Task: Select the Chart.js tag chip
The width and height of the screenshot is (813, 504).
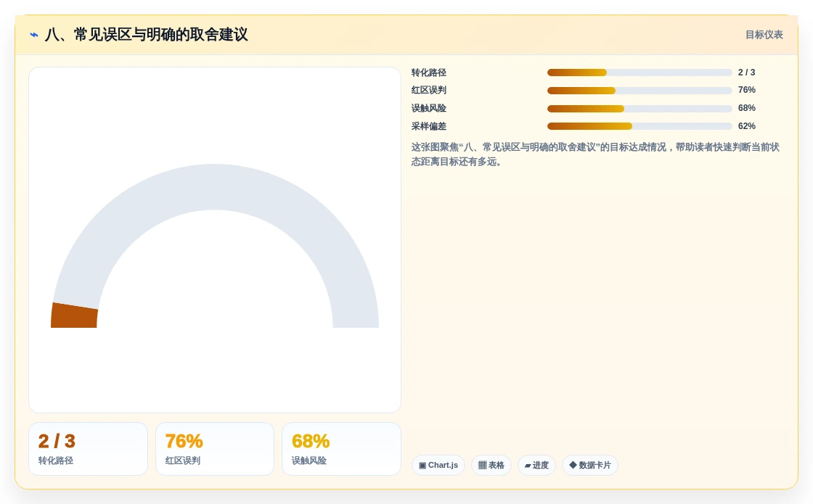Action: coord(438,465)
